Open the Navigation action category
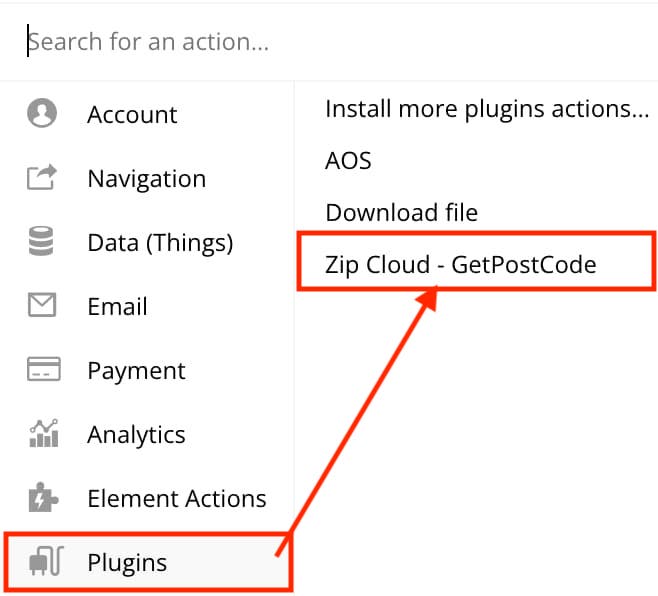The image size is (658, 596). tap(147, 178)
